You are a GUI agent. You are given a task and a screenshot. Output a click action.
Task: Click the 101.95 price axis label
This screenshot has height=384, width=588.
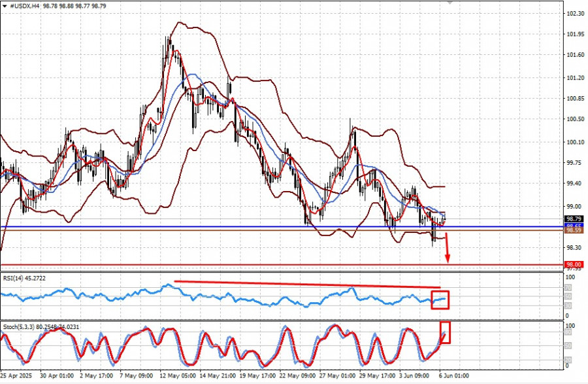click(x=575, y=34)
